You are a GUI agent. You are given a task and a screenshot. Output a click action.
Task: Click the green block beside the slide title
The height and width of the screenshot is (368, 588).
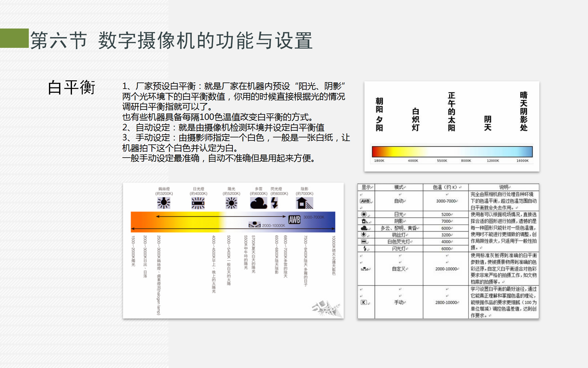coord(14,38)
